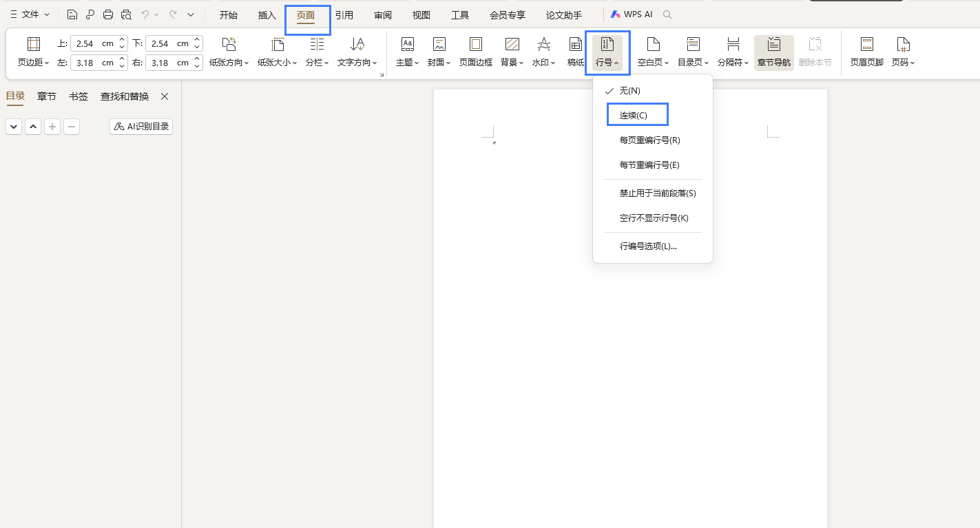
Task: Click the 空白页 blank page icon
Action: [653, 44]
